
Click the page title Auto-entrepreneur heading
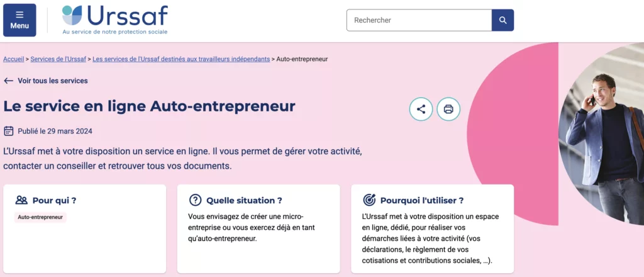[149, 106]
